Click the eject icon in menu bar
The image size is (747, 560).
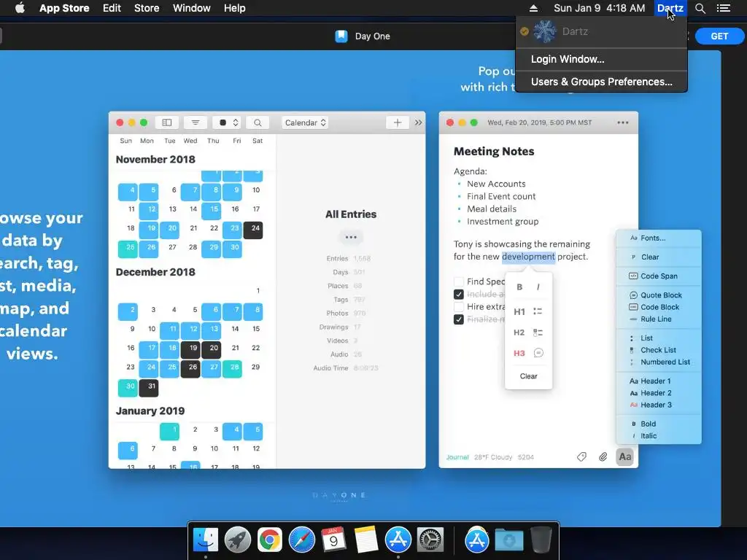coord(533,8)
